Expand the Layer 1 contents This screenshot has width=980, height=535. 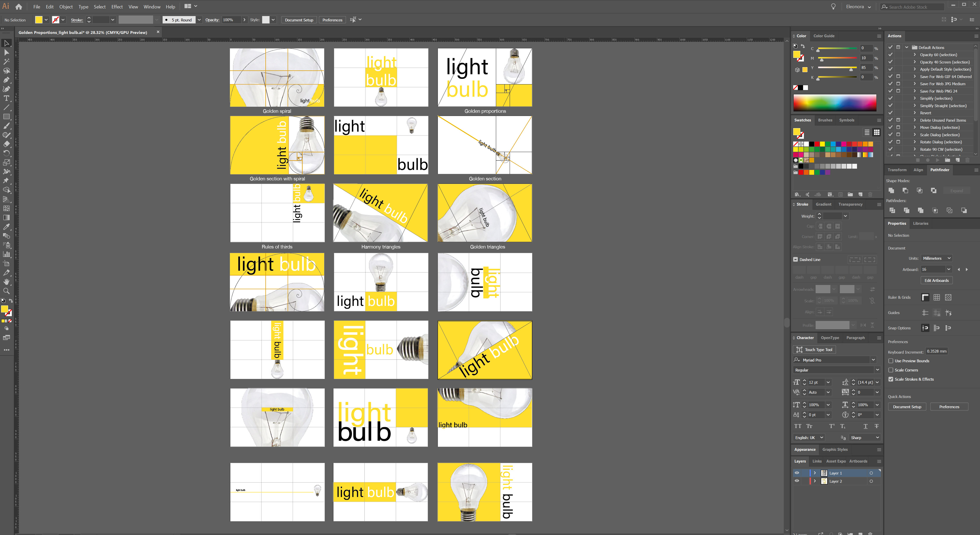tap(815, 473)
